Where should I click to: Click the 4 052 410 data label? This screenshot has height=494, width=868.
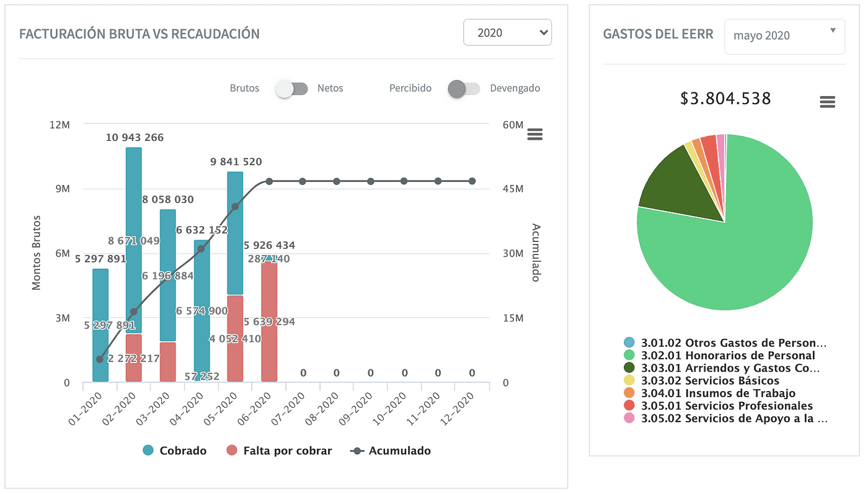coord(235,339)
